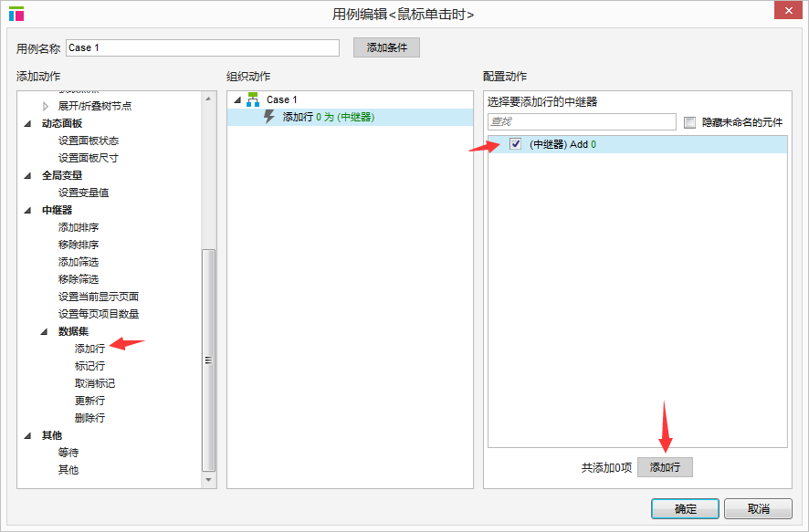Screen dimensions: 809x532
Task: Click the 添加行 button at bottom right
Action: [x=665, y=467]
